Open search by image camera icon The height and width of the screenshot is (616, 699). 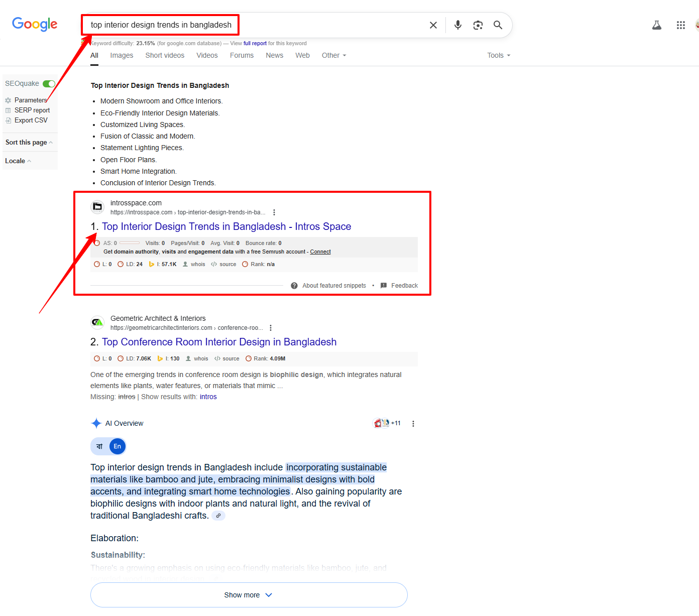478,25
